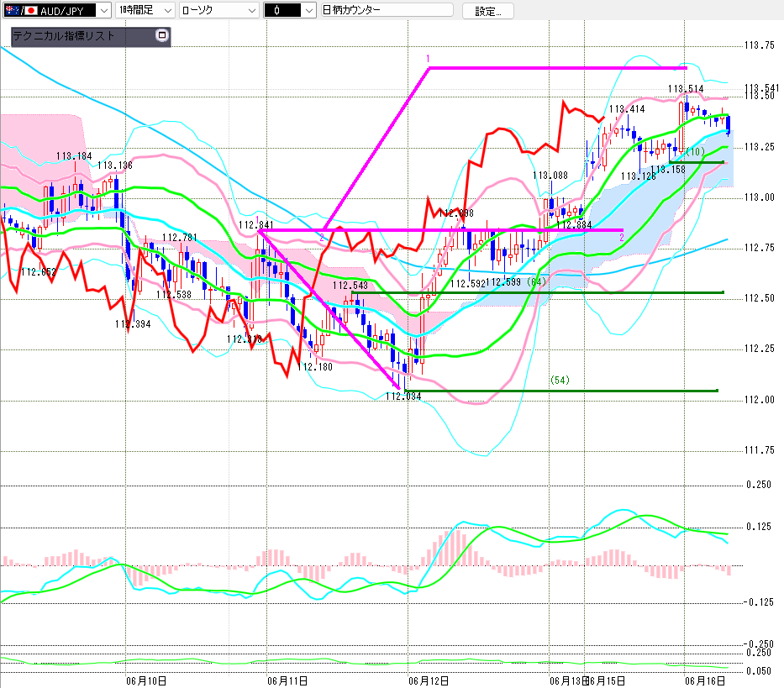Open the 1時間足 timeframe dropdown
The image size is (784, 688).
(145, 10)
